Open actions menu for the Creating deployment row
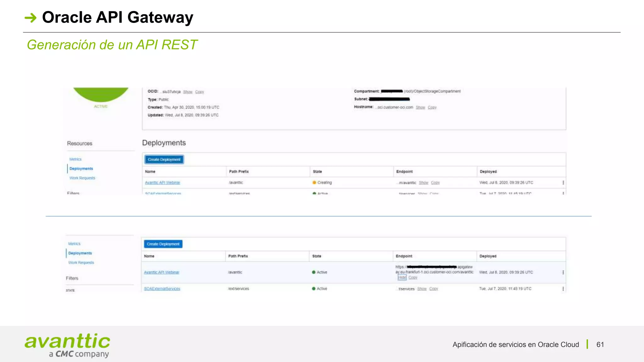The image size is (644, 362). coord(563,183)
